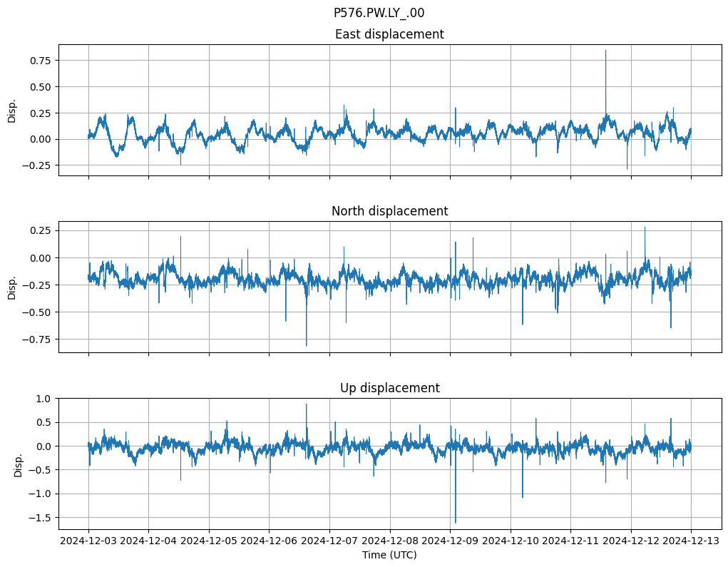Viewport: 728px width, 567px height.
Task: Click the 2024-12-10 date tick label
Action: (x=510, y=541)
